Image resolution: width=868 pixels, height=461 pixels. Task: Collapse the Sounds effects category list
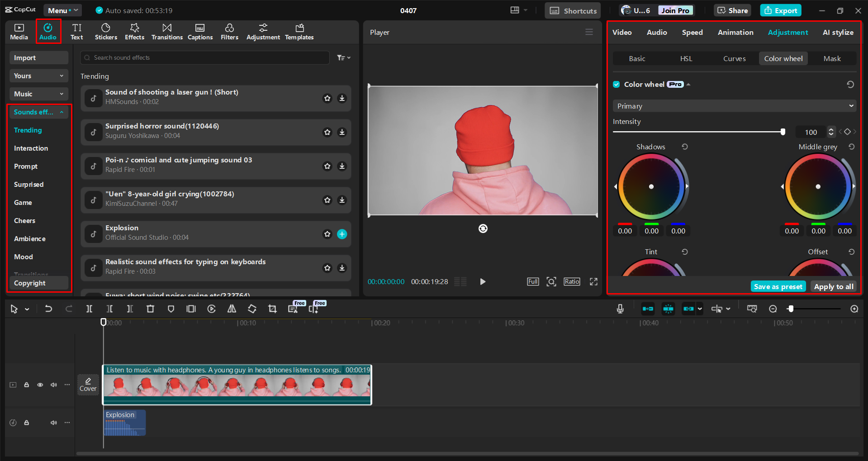pyautogui.click(x=62, y=112)
